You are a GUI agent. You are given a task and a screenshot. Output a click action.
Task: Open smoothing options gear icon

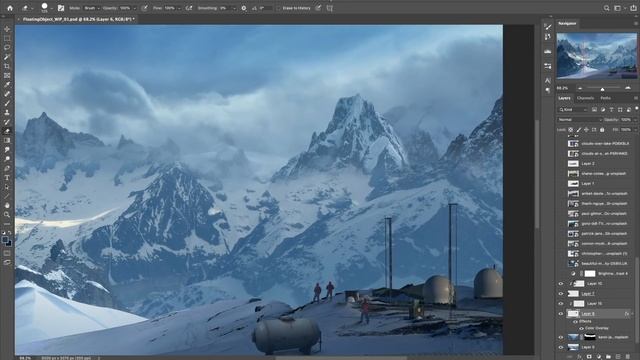(x=244, y=8)
